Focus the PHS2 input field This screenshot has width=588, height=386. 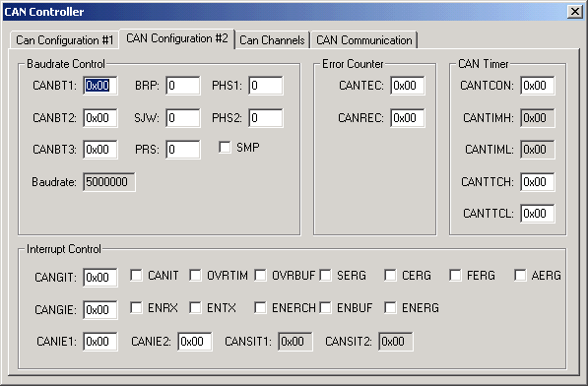(266, 118)
